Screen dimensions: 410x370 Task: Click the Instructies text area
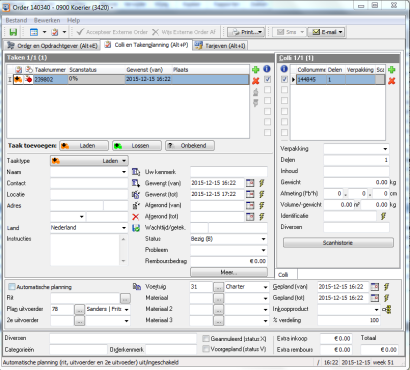point(85,250)
